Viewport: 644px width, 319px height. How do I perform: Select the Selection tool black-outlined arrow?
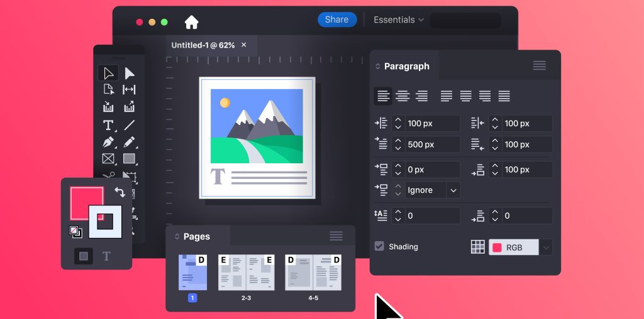[x=108, y=73]
